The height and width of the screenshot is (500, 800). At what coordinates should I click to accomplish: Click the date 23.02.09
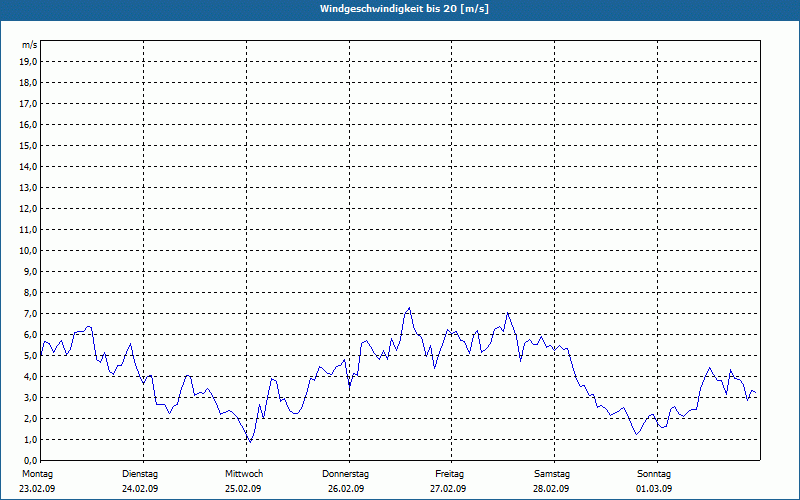click(x=37, y=489)
